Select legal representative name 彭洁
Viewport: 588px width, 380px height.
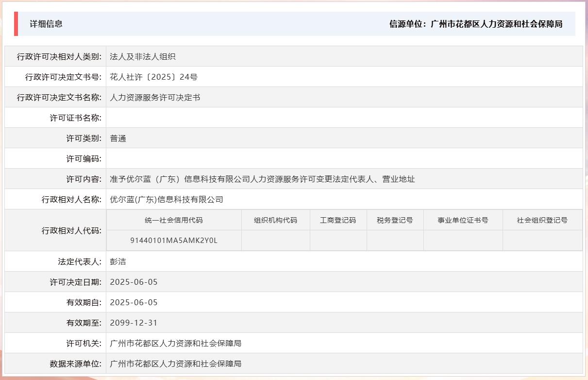119,261
